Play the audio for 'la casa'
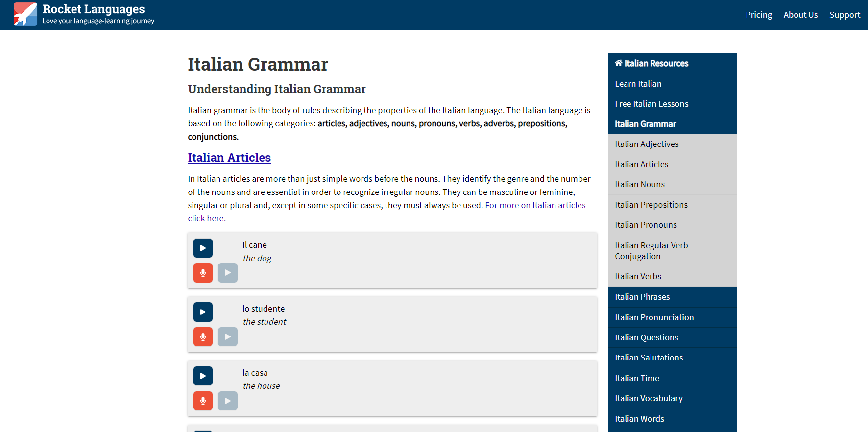Image resolution: width=868 pixels, height=432 pixels. pos(203,376)
